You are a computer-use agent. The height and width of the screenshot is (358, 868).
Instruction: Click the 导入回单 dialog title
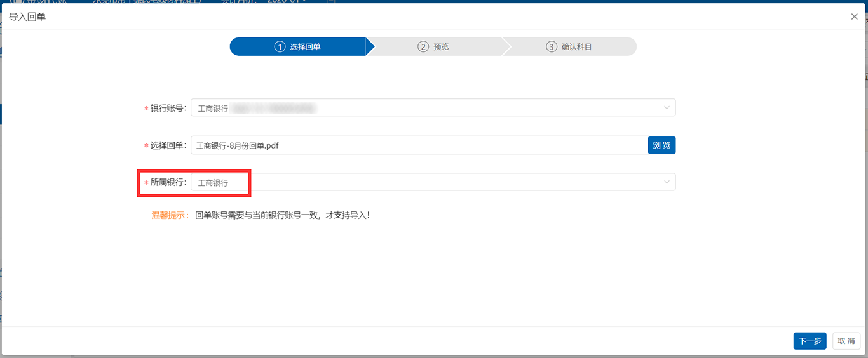(x=27, y=17)
